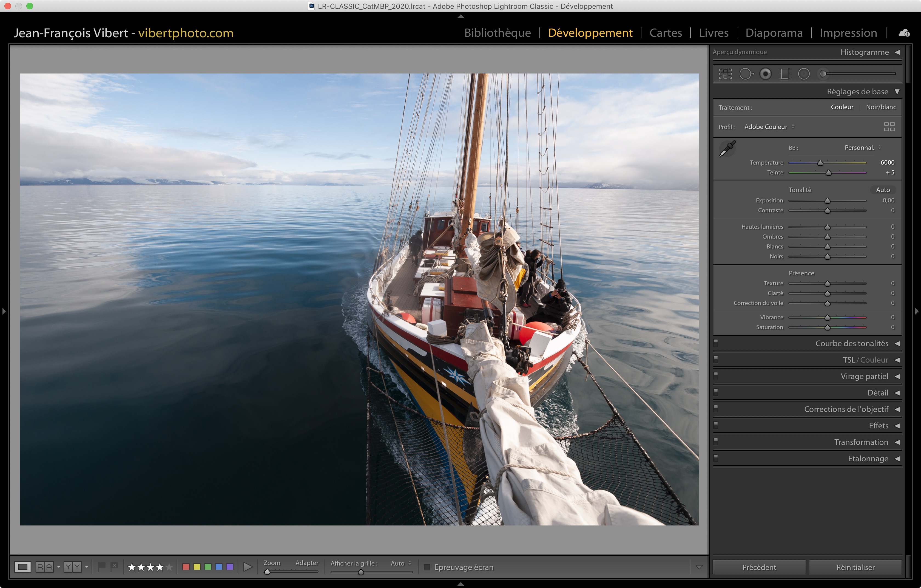921x588 pixels.
Task: Click the Auto tonalité button
Action: [882, 190]
